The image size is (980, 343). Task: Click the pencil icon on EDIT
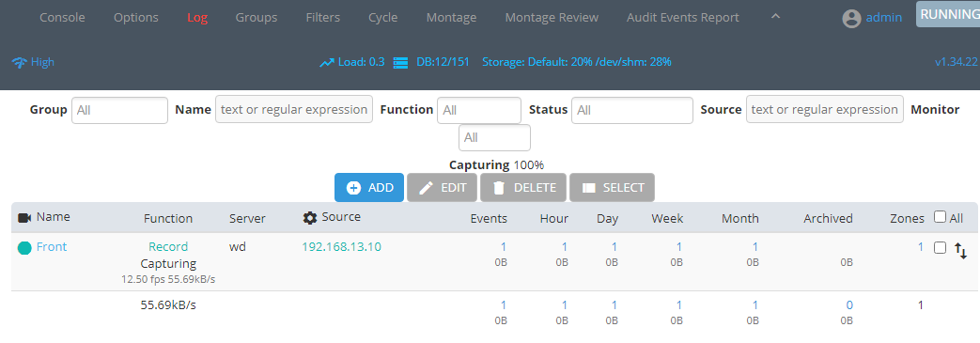427,187
